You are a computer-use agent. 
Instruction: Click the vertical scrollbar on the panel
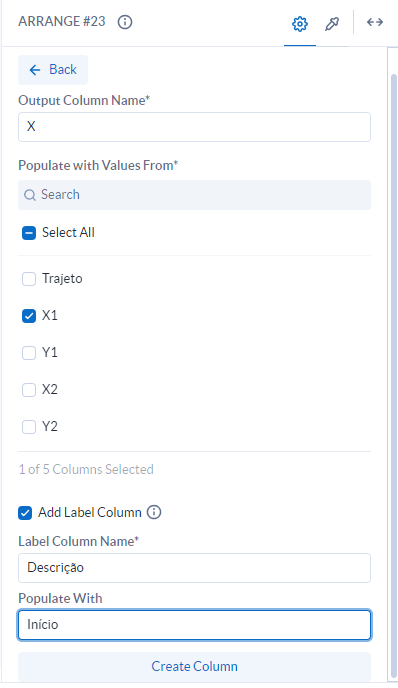click(x=394, y=376)
